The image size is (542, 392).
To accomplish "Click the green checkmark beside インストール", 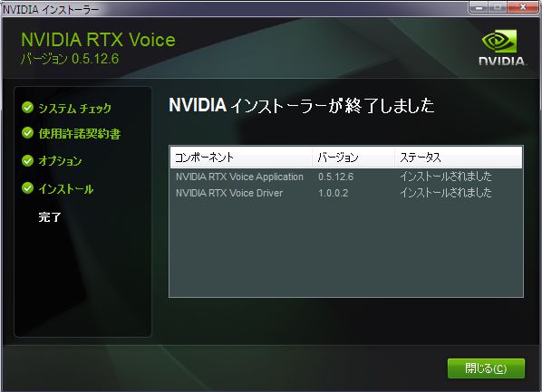I will pyautogui.click(x=27, y=188).
